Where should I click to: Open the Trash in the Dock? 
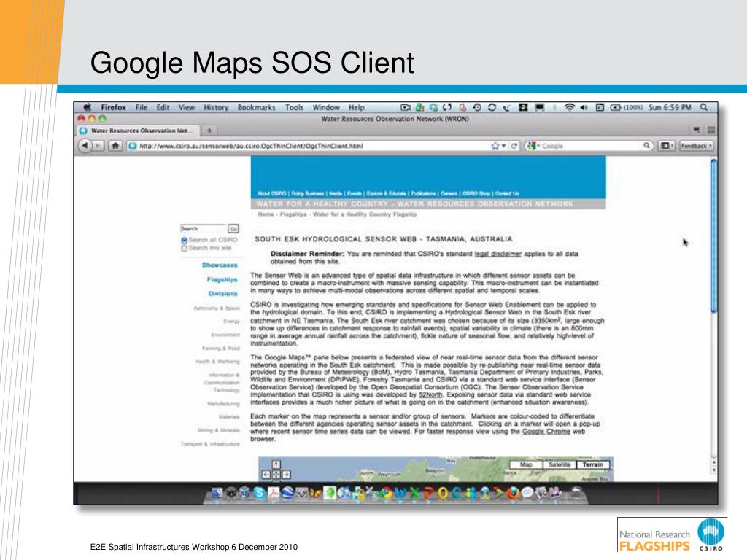pos(576,492)
